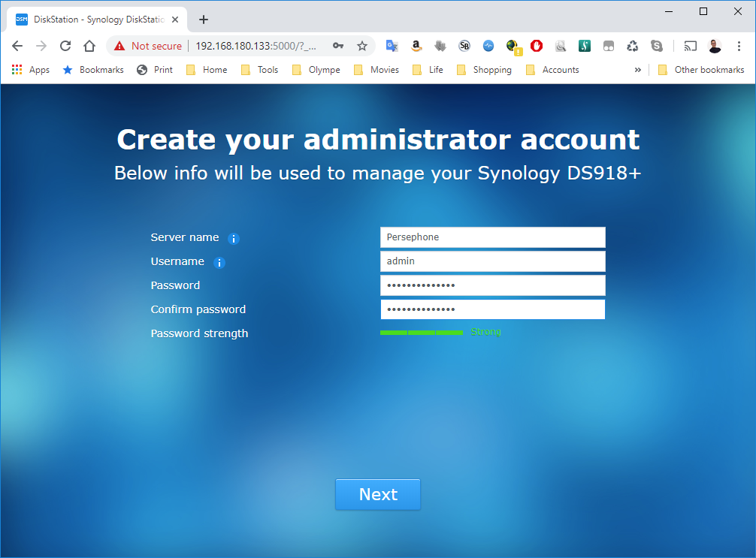Click the red stop-hand ad blocker icon

coord(537,46)
